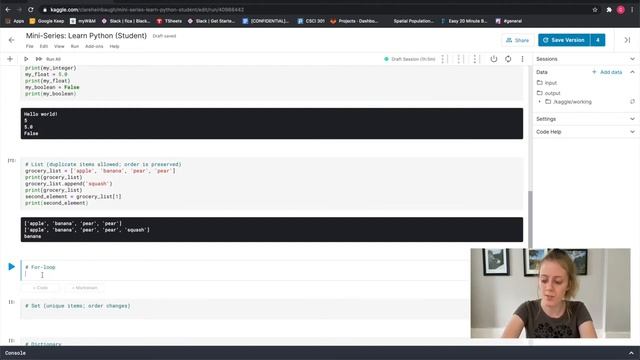The image size is (640, 360).
Task: Open the version number 4 dropdown
Action: [598, 40]
